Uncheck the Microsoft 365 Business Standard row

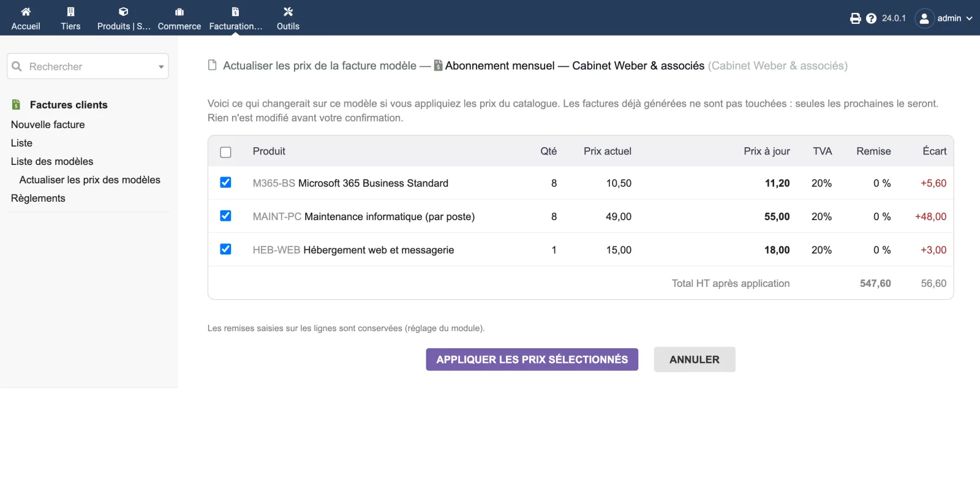coord(225,183)
